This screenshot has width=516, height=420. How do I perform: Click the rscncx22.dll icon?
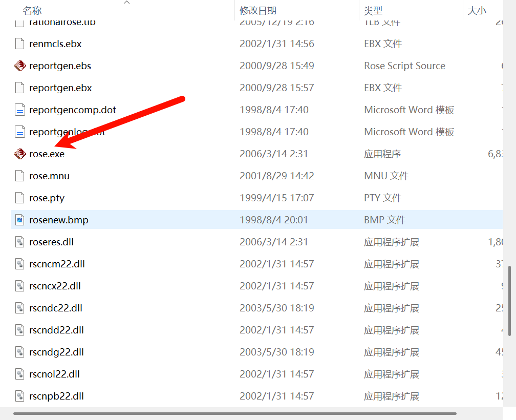tap(20, 286)
